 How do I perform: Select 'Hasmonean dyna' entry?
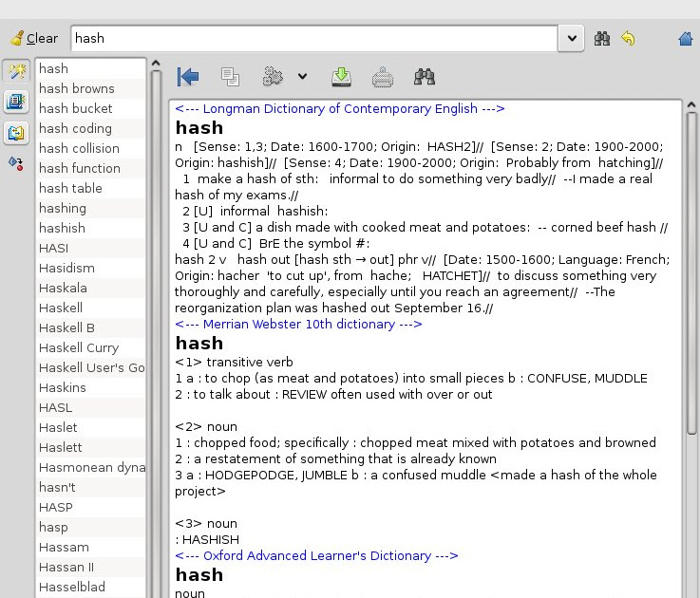tap(90, 467)
